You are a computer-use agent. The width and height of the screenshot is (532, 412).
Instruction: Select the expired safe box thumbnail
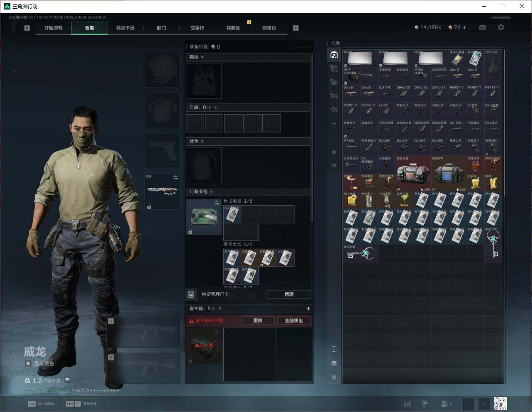click(x=204, y=346)
